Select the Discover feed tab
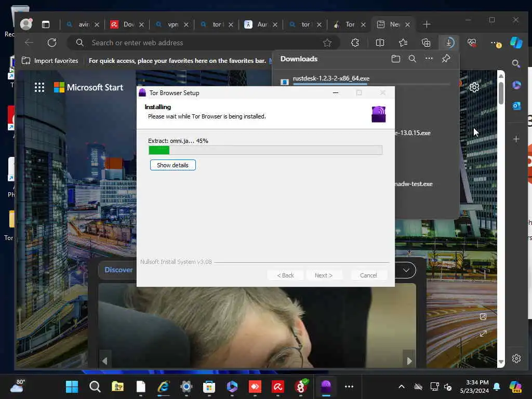 click(x=118, y=270)
